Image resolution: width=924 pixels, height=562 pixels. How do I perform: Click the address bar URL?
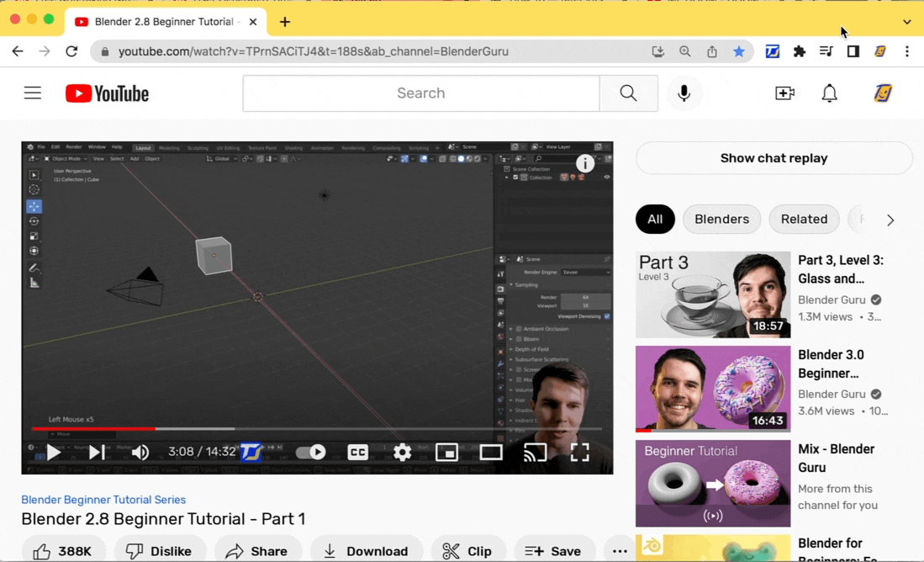313,51
